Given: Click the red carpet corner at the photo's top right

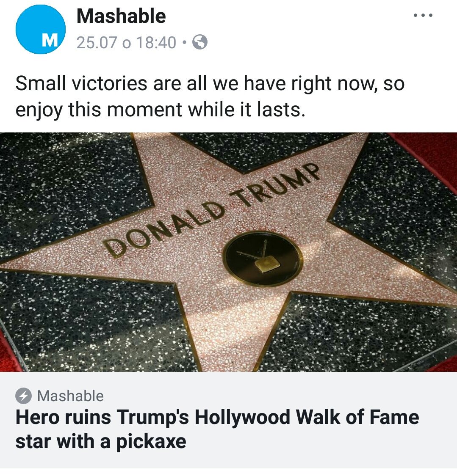Looking at the screenshot, I should (x=429, y=152).
